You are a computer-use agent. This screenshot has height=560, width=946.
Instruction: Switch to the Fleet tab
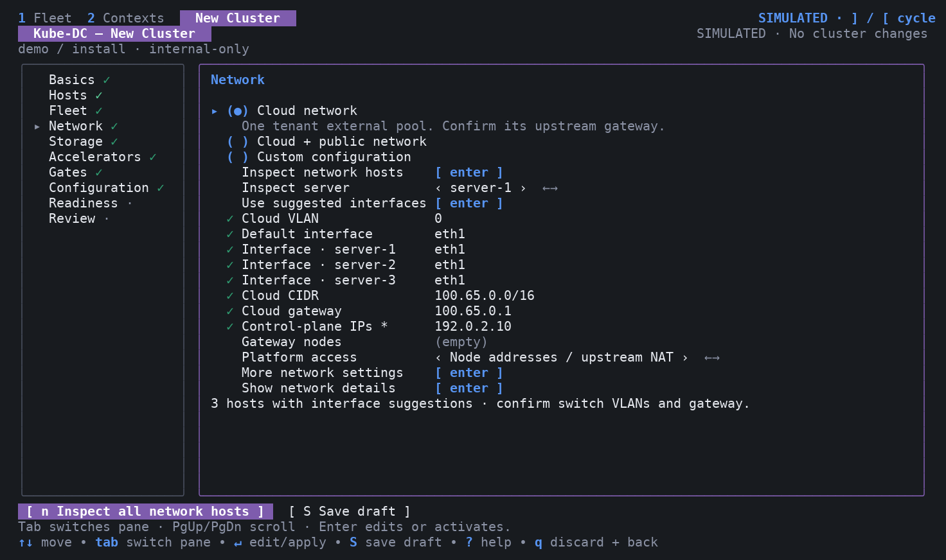click(45, 18)
